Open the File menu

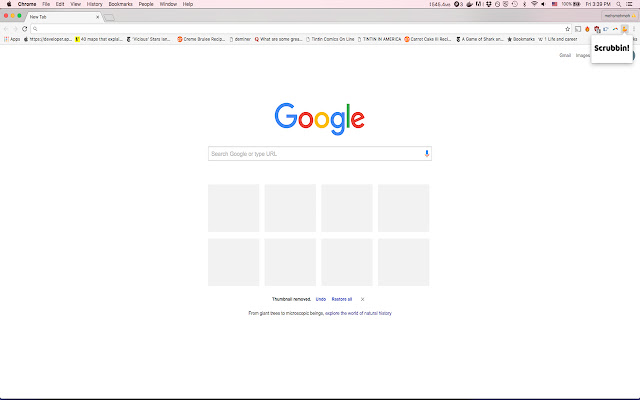46,4
